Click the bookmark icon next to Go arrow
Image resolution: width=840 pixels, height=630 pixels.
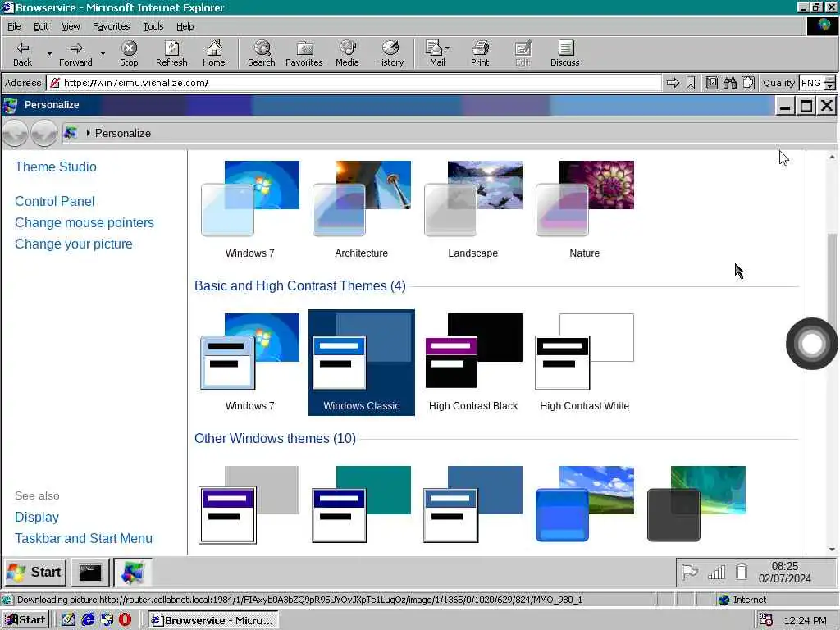pyautogui.click(x=691, y=83)
